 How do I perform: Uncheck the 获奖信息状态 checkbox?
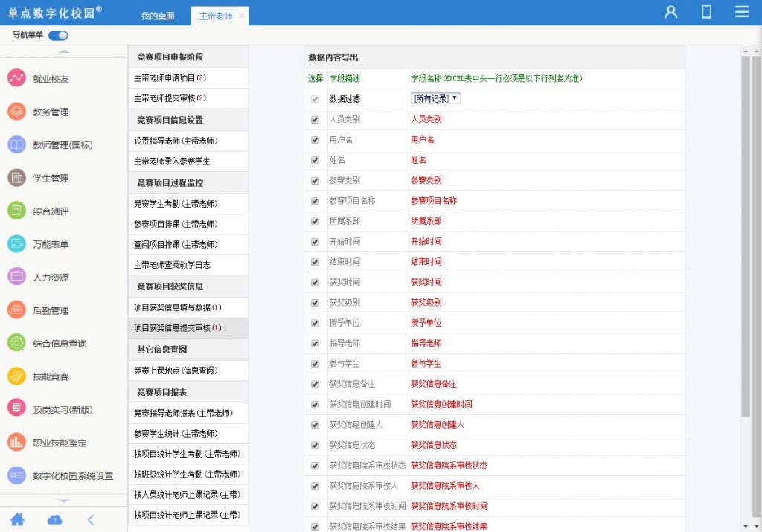(315, 446)
